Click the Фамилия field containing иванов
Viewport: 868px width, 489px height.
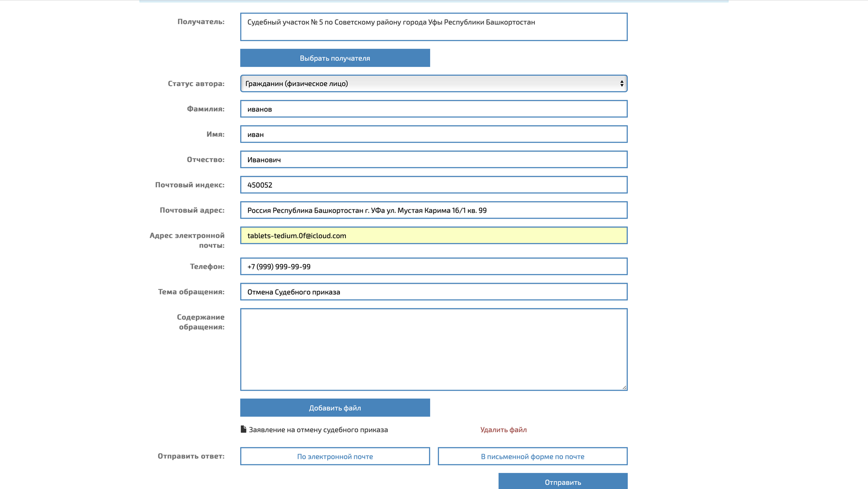click(x=434, y=109)
